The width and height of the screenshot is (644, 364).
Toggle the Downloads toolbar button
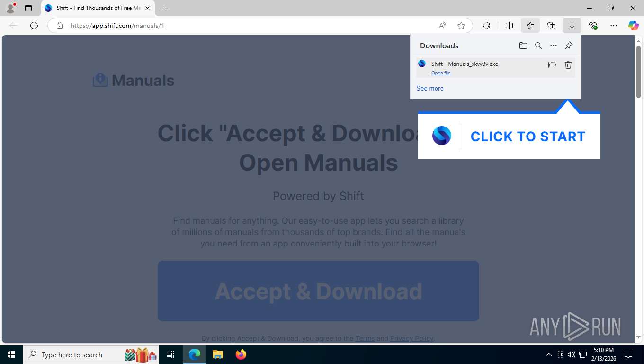point(572,26)
